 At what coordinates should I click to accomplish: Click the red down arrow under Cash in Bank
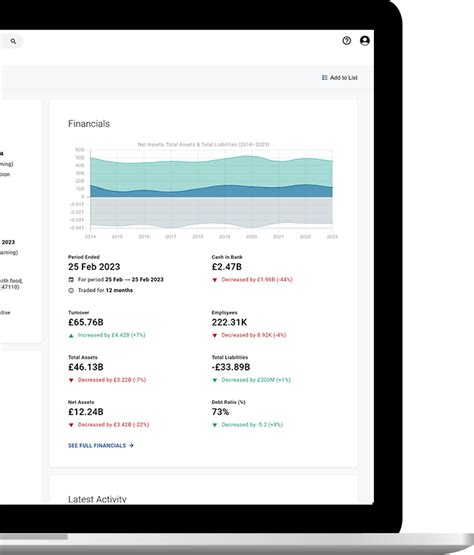click(215, 280)
